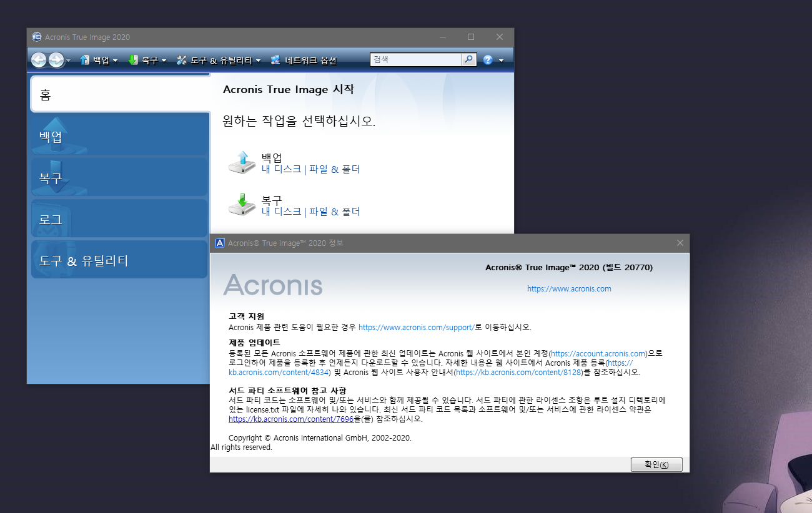Viewport: 812px width, 513px height.
Task: Focus the 검색 search field
Action: [x=416, y=60]
